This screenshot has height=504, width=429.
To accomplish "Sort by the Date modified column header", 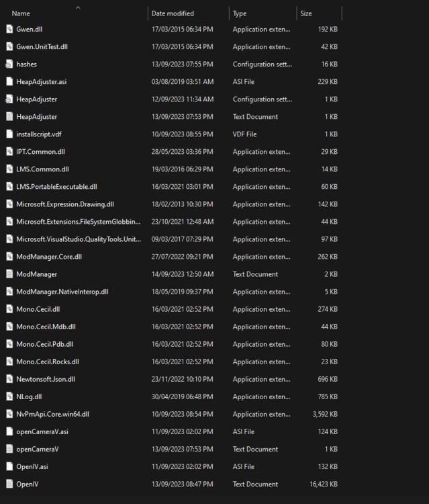I will [173, 13].
